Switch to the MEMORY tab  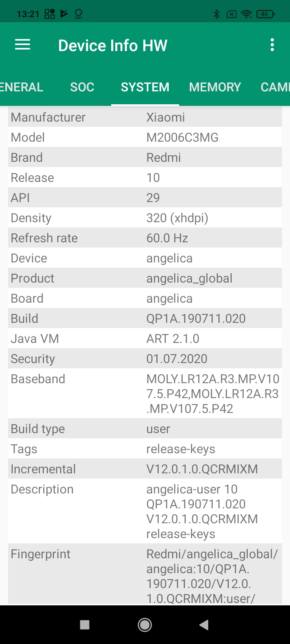(x=215, y=87)
